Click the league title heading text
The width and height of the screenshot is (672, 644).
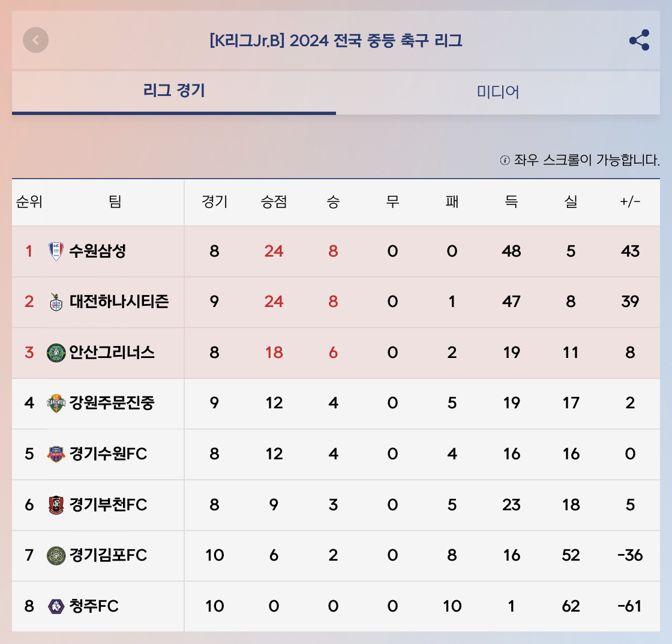point(336,41)
